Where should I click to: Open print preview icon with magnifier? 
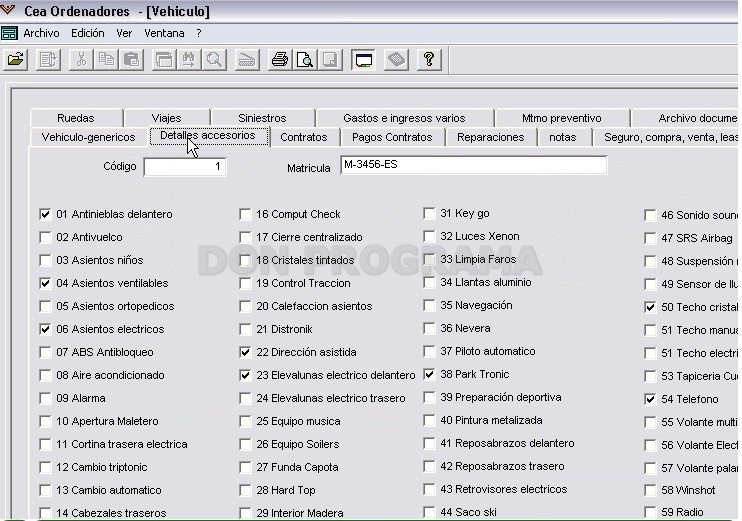(305, 60)
